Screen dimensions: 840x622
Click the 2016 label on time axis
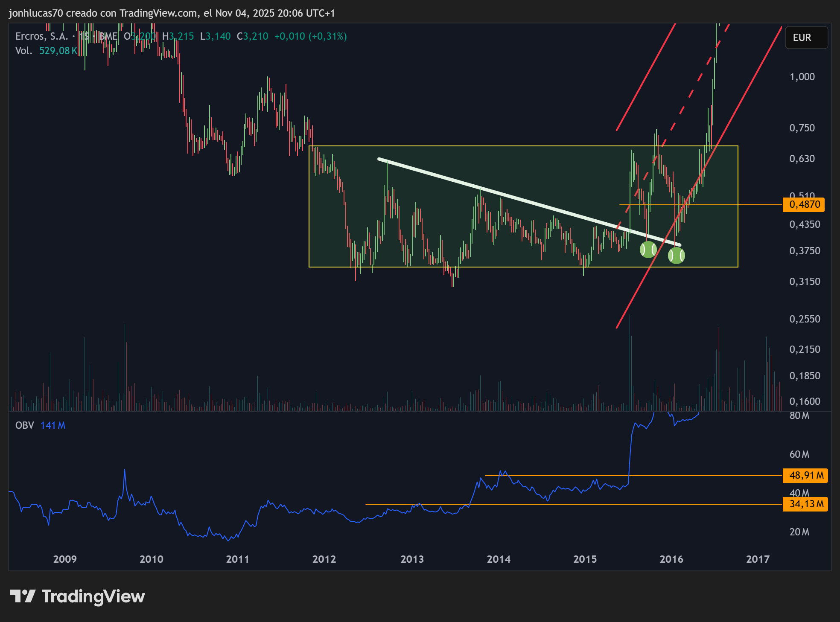coord(671,559)
